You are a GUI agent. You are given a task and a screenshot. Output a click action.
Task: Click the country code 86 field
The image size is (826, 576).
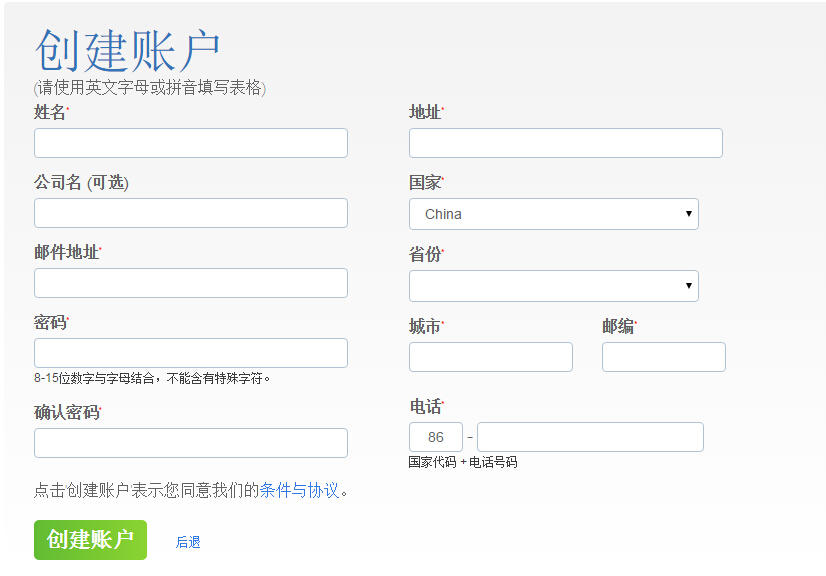pyautogui.click(x=435, y=436)
